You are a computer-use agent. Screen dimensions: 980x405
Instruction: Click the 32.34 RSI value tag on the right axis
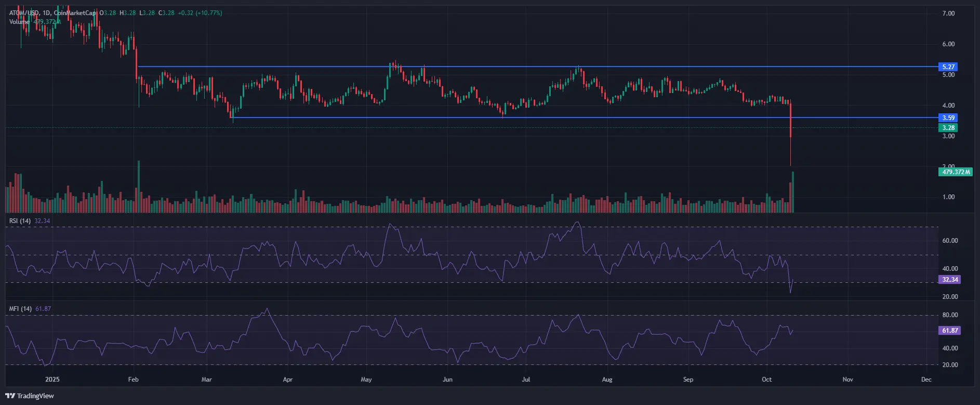click(950, 280)
